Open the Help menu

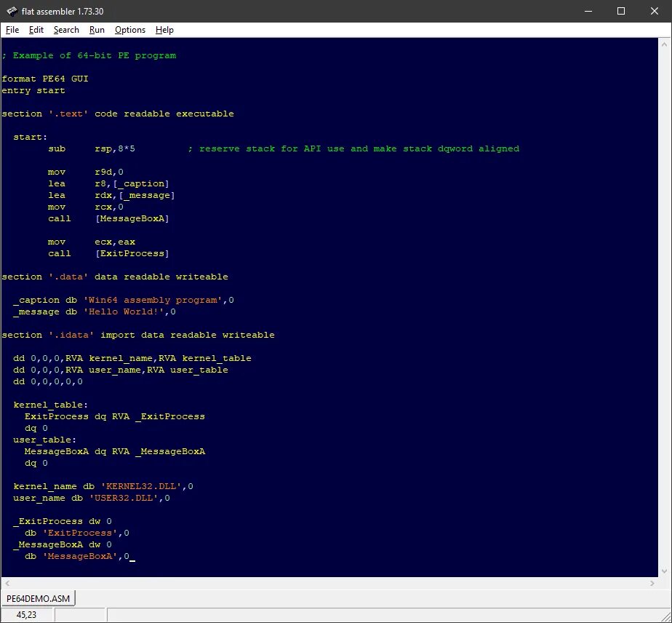pos(164,30)
